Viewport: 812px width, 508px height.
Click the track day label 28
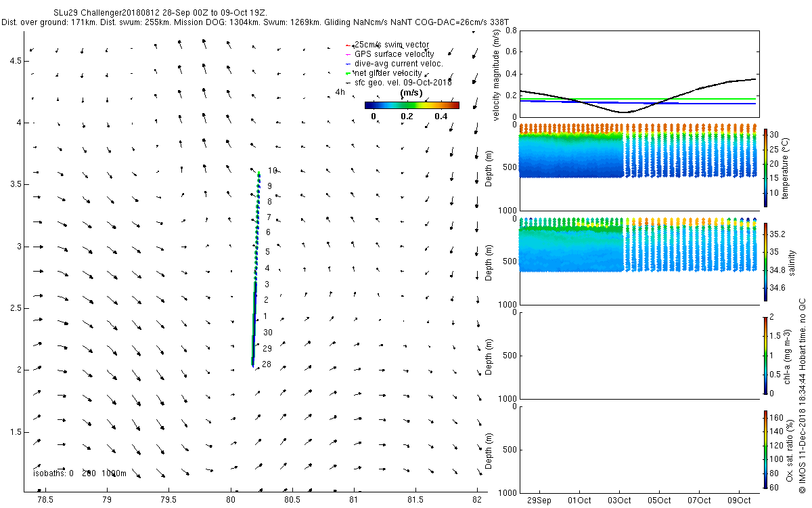click(x=267, y=364)
